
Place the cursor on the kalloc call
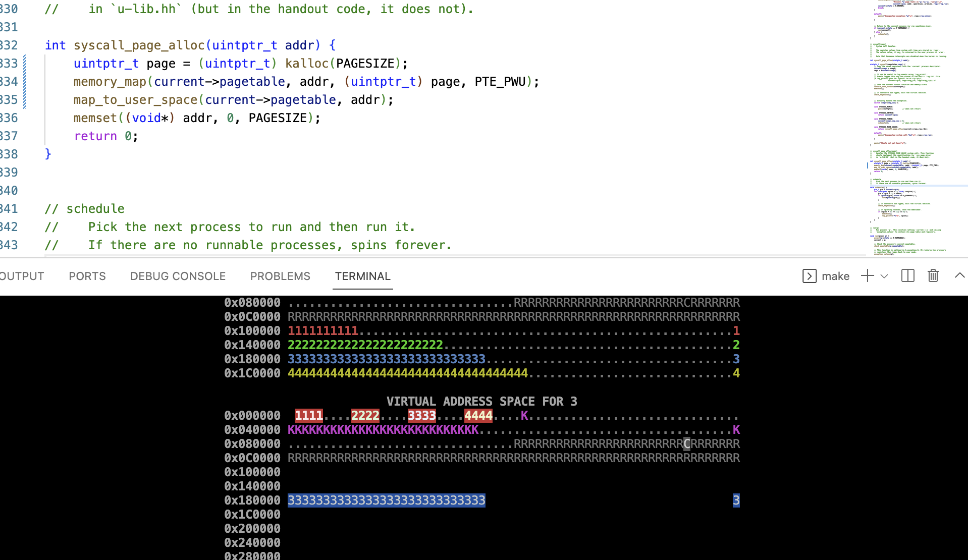pos(306,64)
